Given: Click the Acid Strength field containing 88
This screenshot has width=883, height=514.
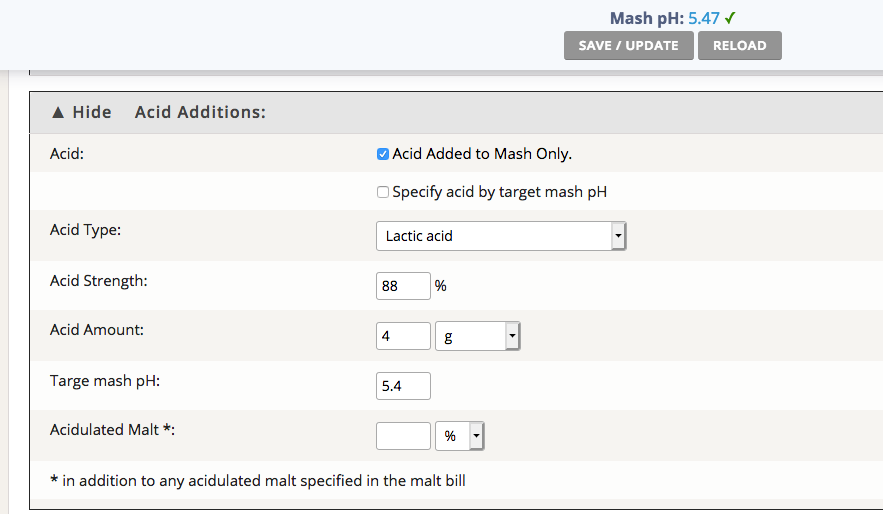Looking at the screenshot, I should click(x=403, y=286).
